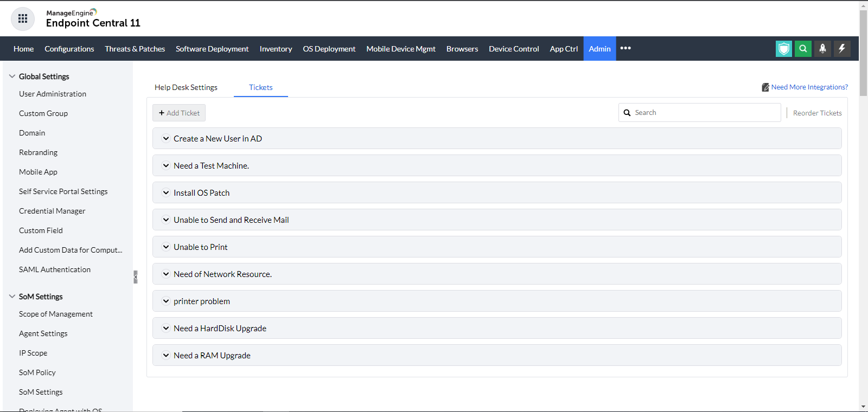Image resolution: width=868 pixels, height=412 pixels.
Task: Click the Reorder Tickets link
Action: (817, 113)
